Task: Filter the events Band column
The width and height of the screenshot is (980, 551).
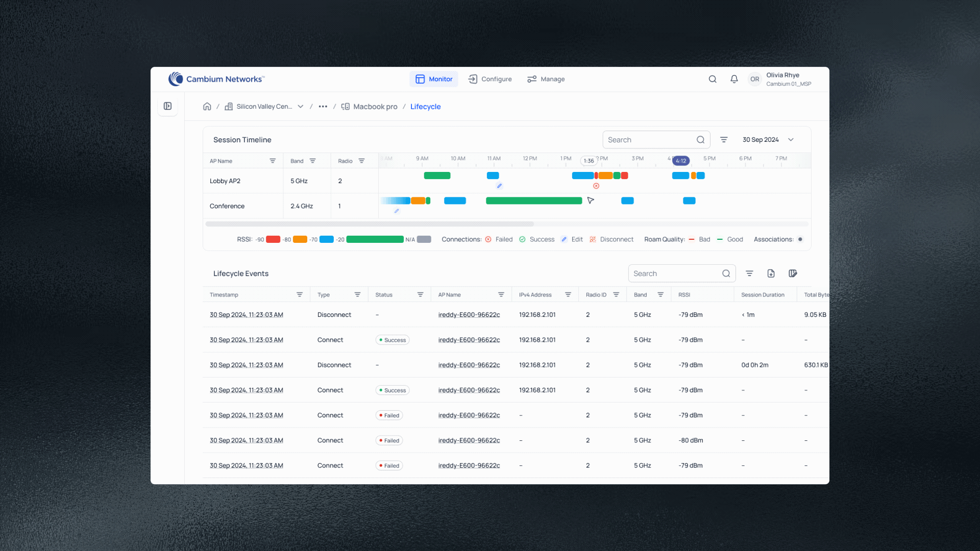Action: point(660,295)
